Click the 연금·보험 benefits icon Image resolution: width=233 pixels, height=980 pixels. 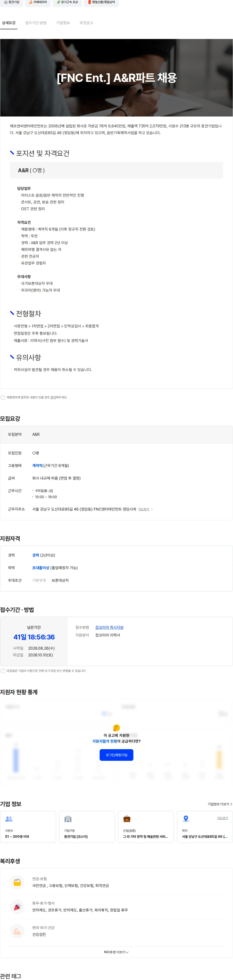click(17, 882)
